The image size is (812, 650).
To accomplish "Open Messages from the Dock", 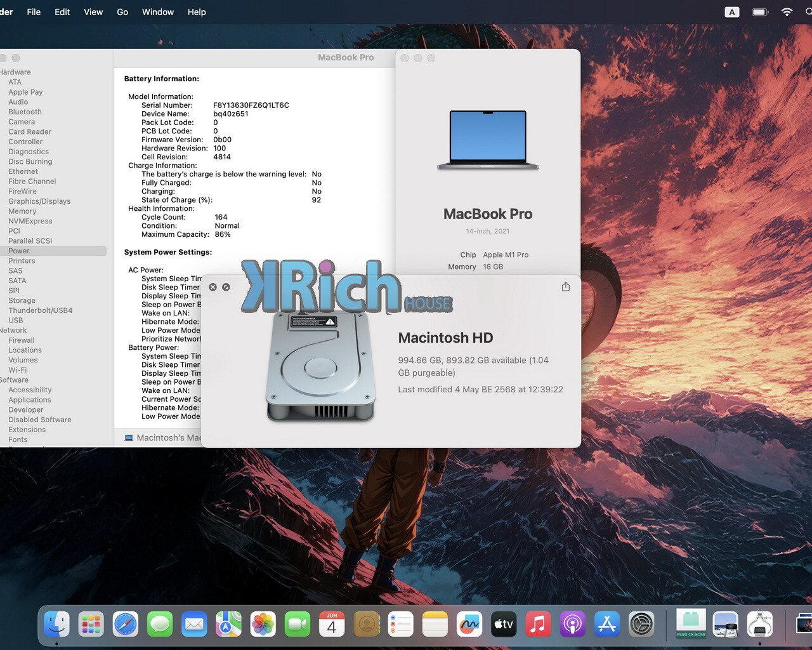I will click(160, 625).
